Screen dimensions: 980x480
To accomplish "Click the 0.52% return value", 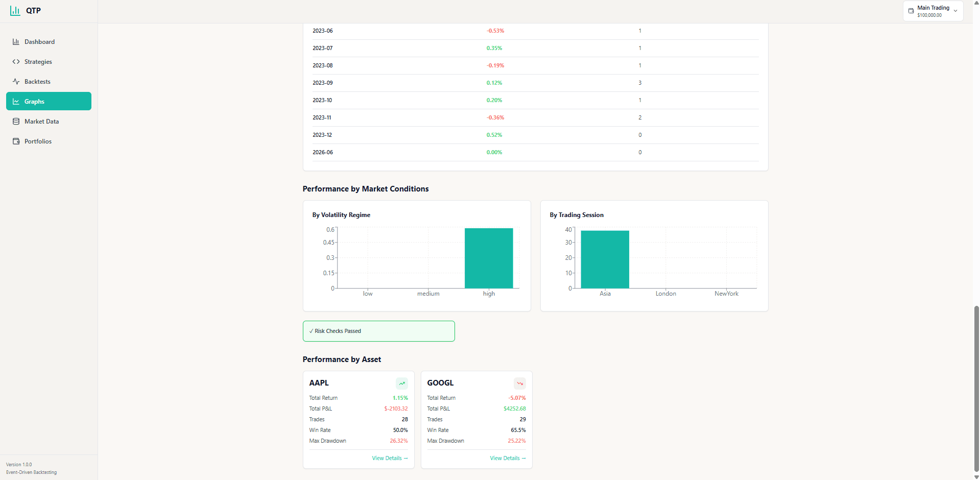I will 494,135.
